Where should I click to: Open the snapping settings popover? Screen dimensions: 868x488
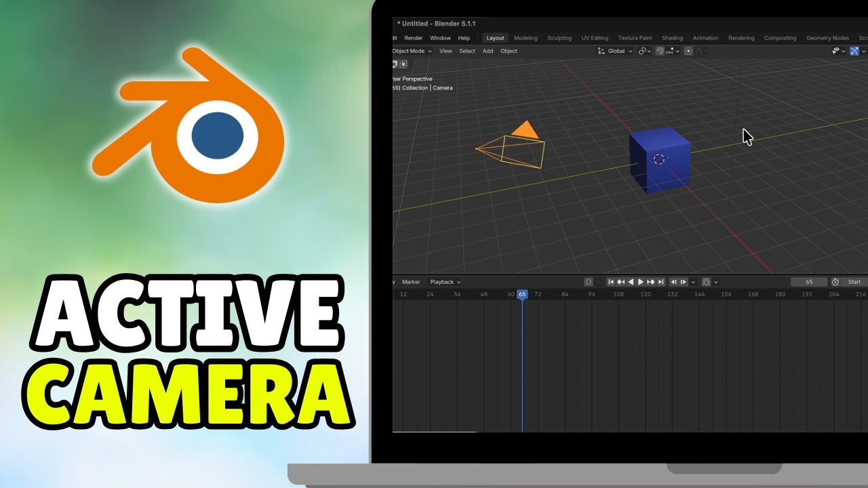(673, 51)
